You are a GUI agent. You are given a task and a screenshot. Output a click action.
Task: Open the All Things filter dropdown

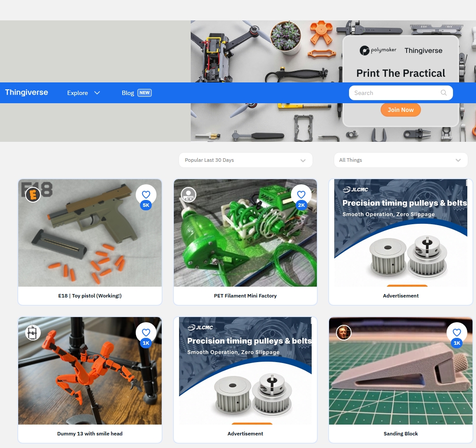[401, 160]
